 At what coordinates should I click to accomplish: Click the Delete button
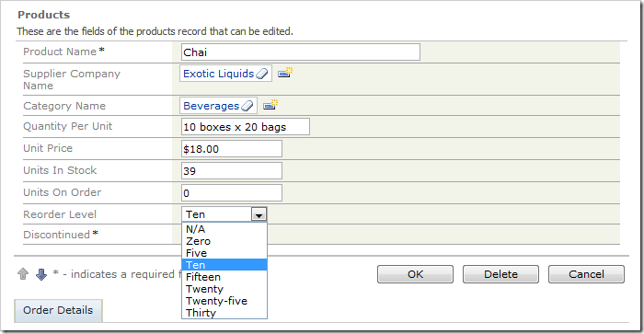click(500, 274)
